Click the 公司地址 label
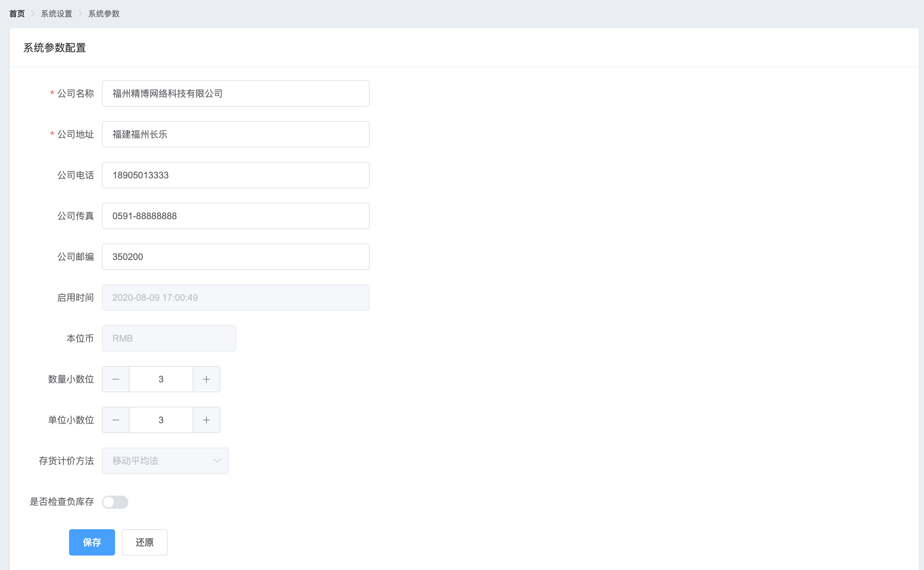 tap(75, 134)
